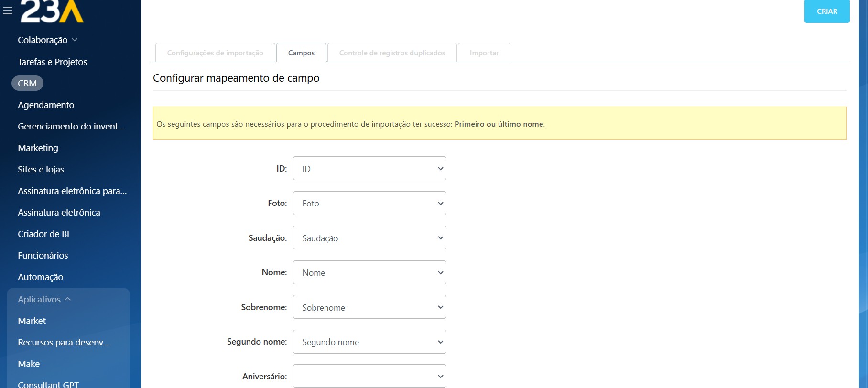
Task: Open the Market application link
Action: [x=32, y=321]
